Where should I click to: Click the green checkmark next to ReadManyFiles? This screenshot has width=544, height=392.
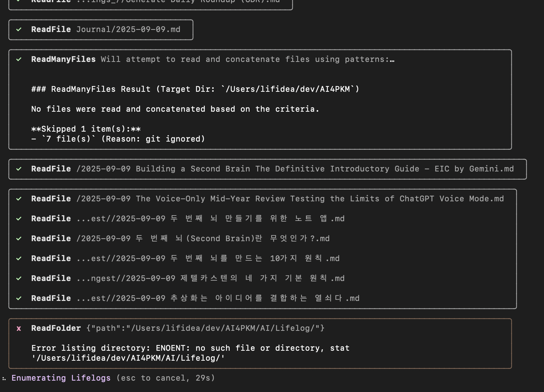[19, 59]
